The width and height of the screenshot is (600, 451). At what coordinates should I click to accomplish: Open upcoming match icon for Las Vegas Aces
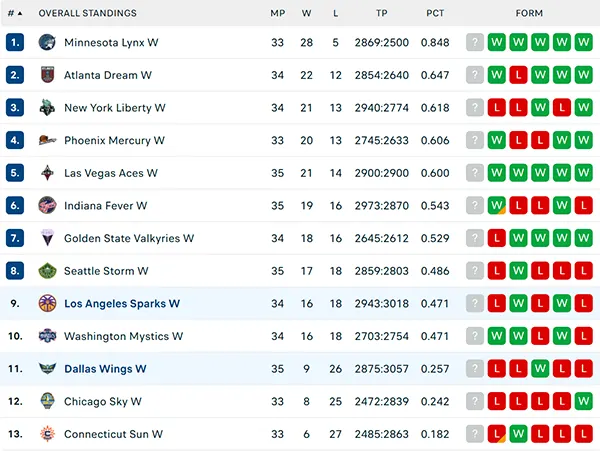[x=475, y=173]
